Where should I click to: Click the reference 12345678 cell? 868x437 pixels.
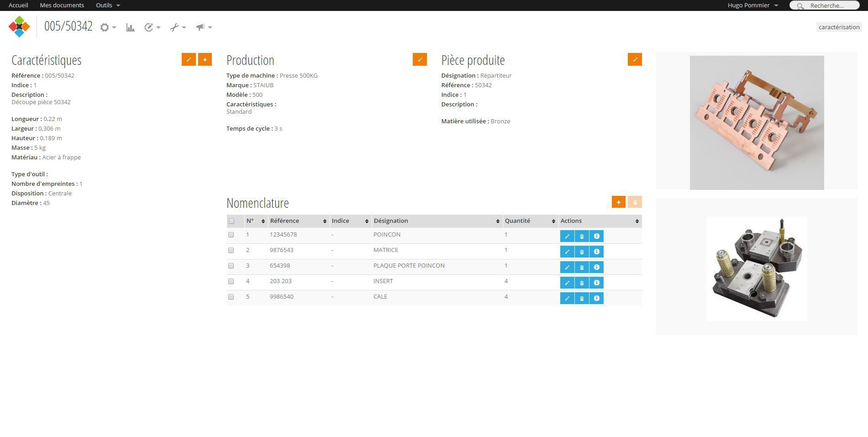click(x=283, y=235)
